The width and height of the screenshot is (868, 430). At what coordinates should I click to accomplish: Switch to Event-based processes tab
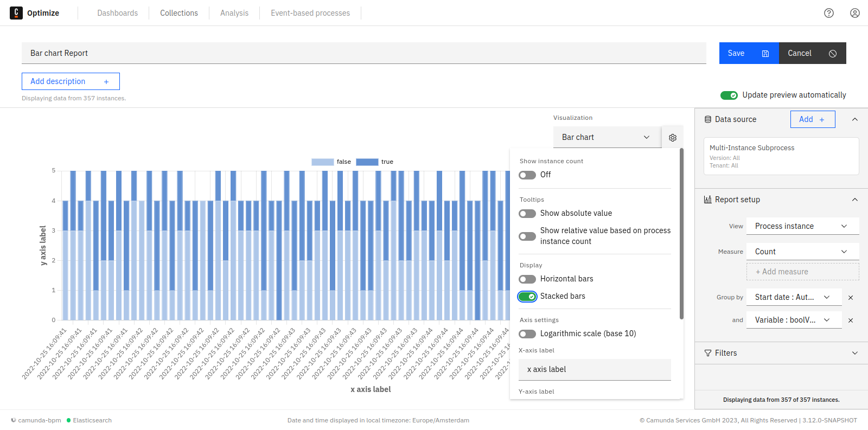(x=310, y=13)
